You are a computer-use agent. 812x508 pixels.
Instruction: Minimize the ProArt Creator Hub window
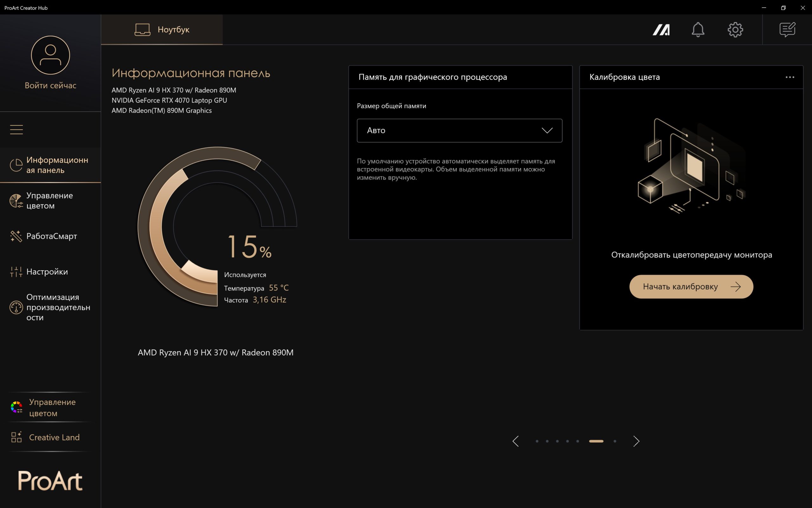764,7
